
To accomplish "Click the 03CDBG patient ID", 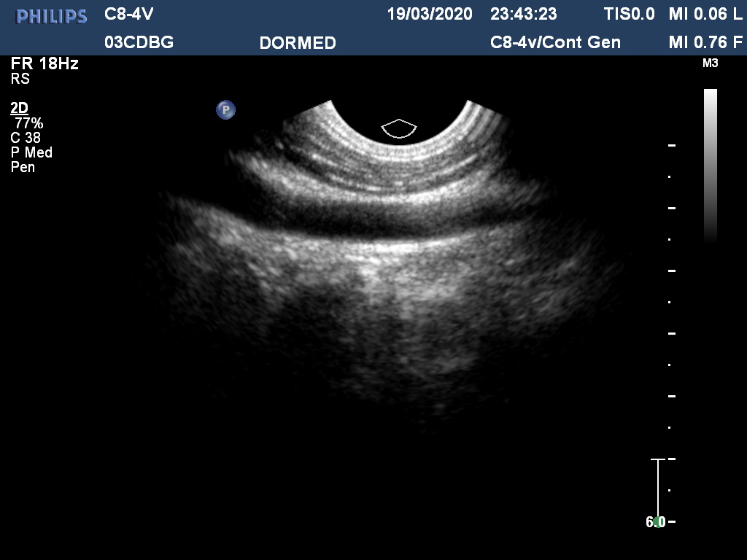I will [x=139, y=42].
